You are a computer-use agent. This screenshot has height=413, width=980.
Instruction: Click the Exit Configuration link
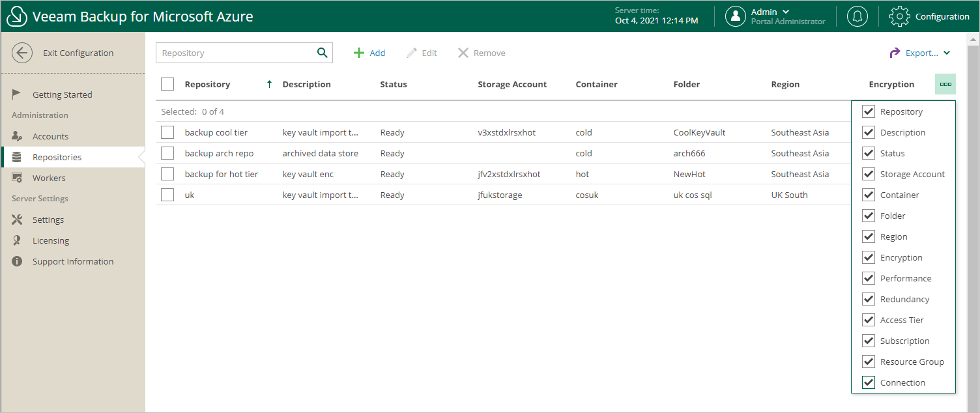coord(78,53)
